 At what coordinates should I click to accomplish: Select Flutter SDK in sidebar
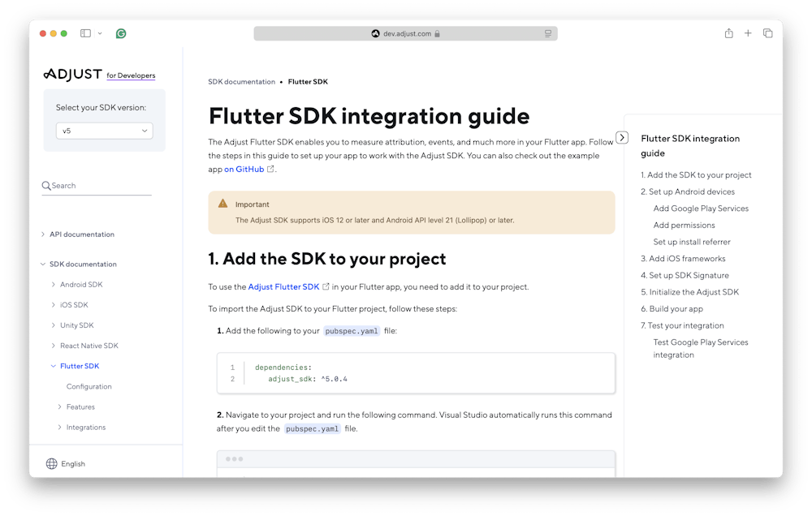80,366
